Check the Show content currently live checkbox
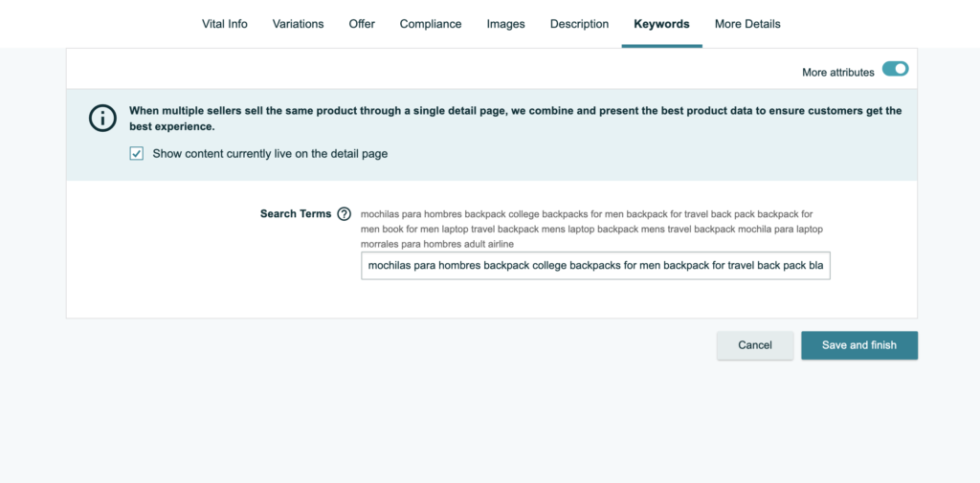The height and width of the screenshot is (483, 980). pos(137,154)
